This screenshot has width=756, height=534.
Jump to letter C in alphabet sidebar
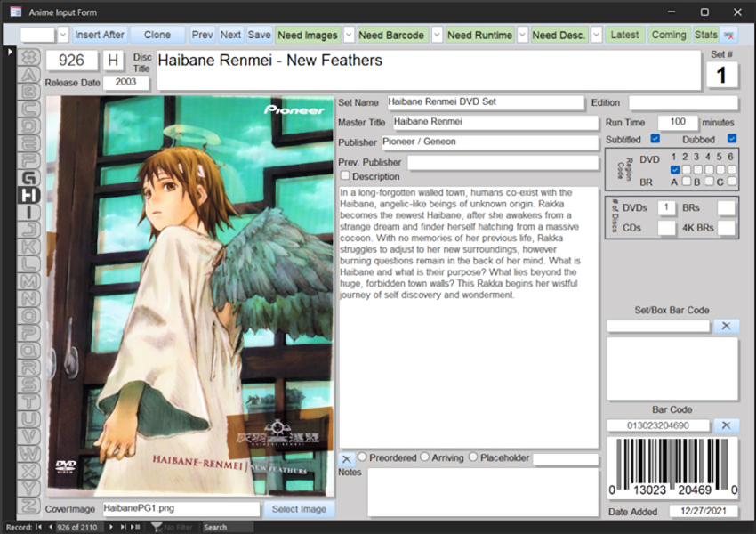click(29, 109)
